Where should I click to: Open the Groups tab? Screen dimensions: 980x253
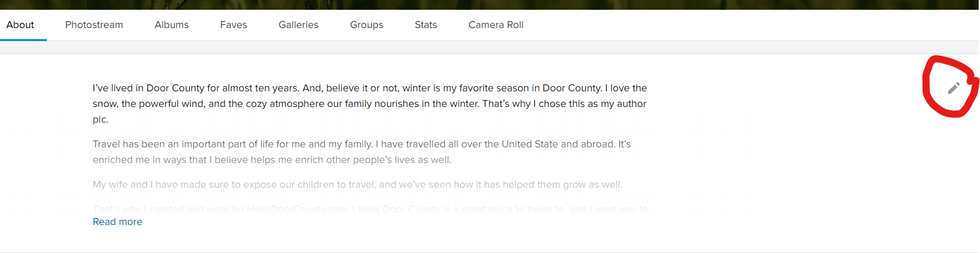point(367,25)
